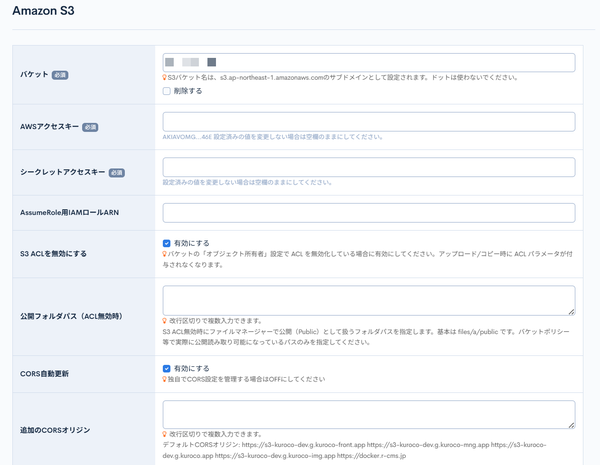Click the 公開フォルダパス（ACL無効時） label
Screen dimensions: 600x465
[x=71, y=317]
